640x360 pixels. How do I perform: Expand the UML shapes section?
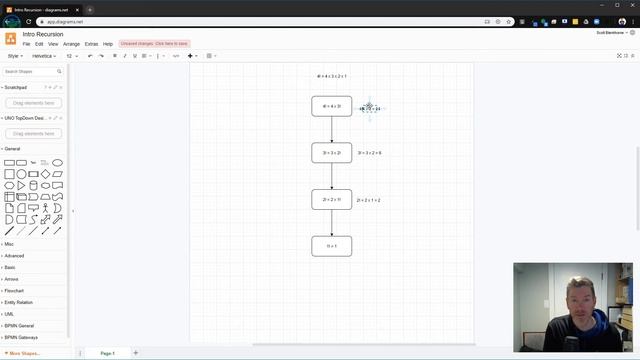9,314
